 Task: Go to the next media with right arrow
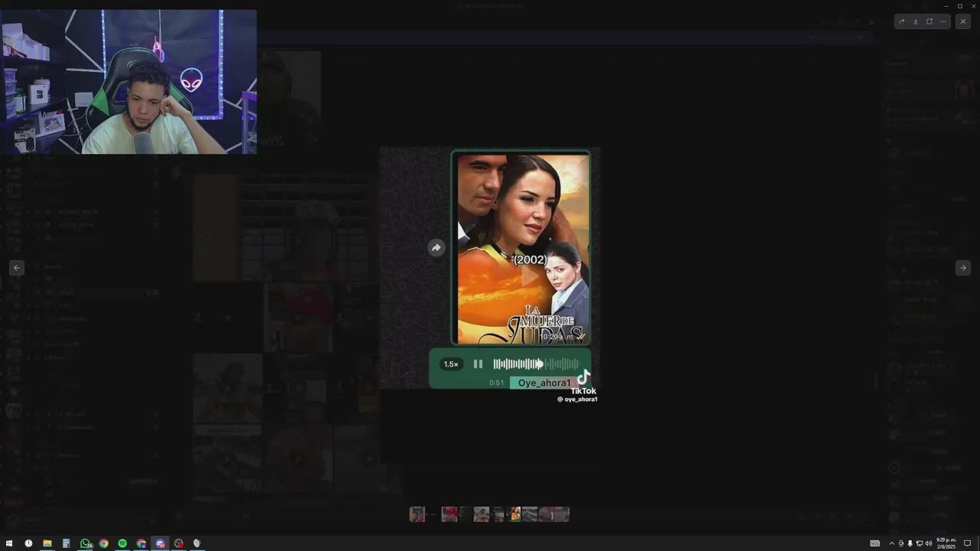click(x=963, y=267)
